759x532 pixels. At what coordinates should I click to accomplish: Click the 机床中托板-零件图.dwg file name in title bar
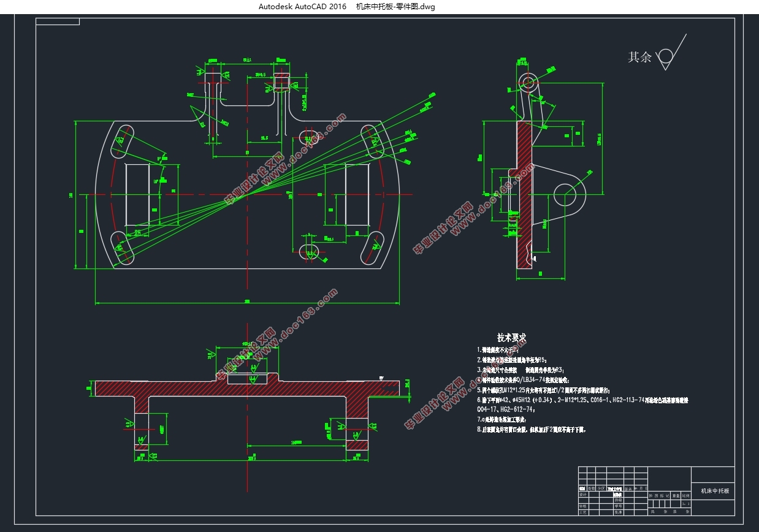[395, 7]
